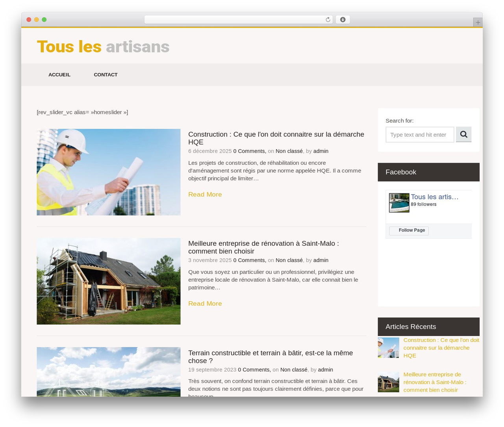
Task: Click 0 Comments on Saint-Malo post
Action: pyautogui.click(x=250, y=260)
